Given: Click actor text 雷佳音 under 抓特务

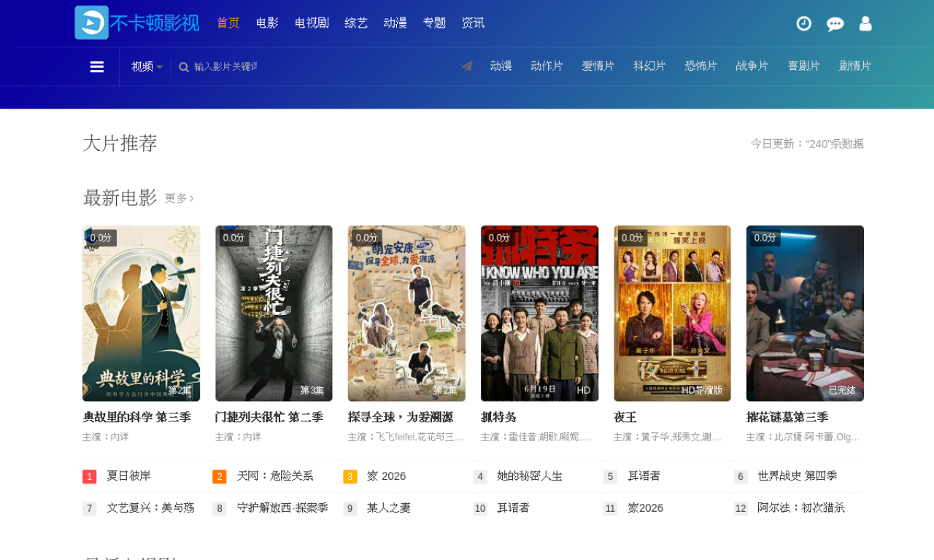Looking at the screenshot, I should (523, 437).
